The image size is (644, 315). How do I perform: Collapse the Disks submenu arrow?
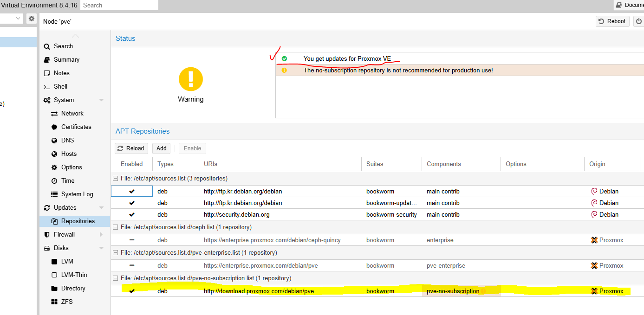(101, 248)
